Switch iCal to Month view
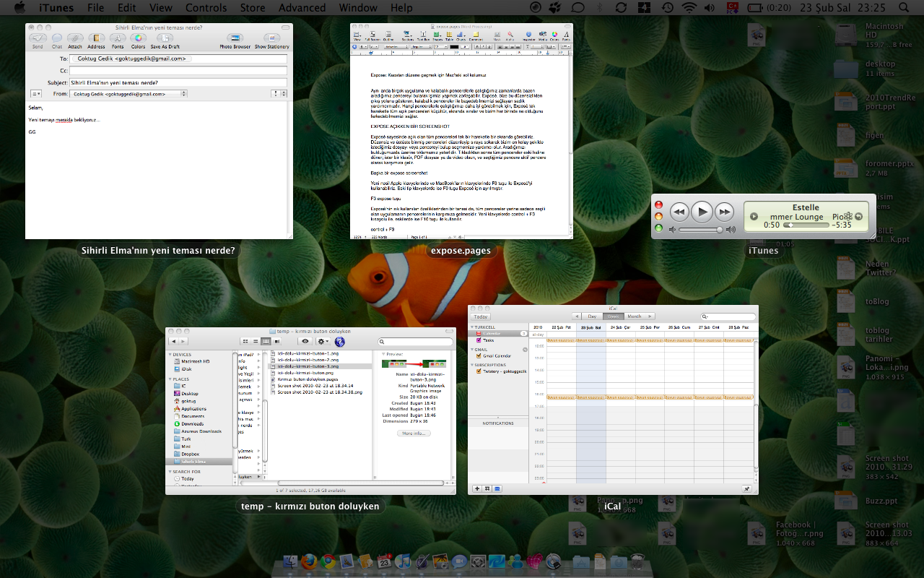This screenshot has width=924, height=578. pos(634,316)
